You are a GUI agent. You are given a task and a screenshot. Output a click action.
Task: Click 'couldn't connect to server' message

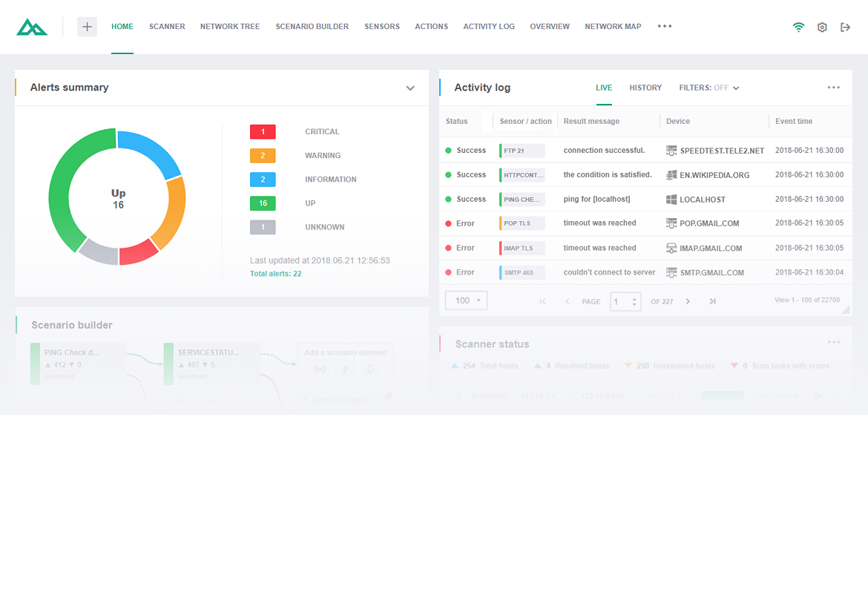pos(609,272)
